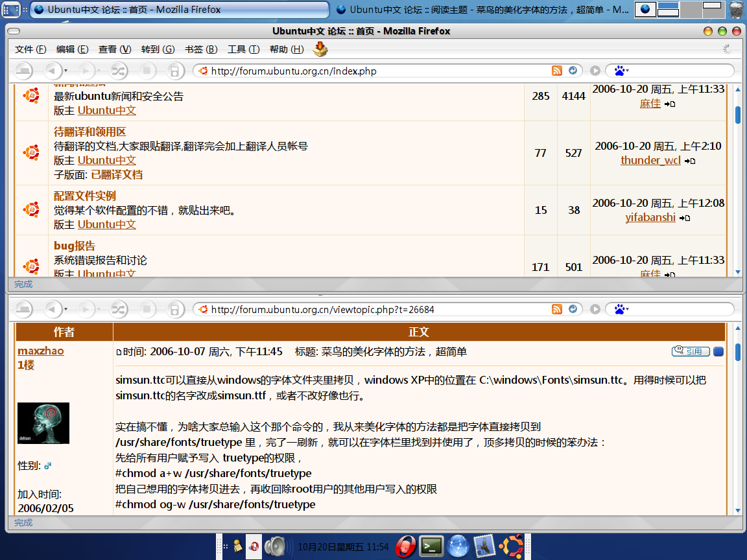Open the 转到 (G) menu
The width and height of the screenshot is (747, 560).
tap(158, 49)
